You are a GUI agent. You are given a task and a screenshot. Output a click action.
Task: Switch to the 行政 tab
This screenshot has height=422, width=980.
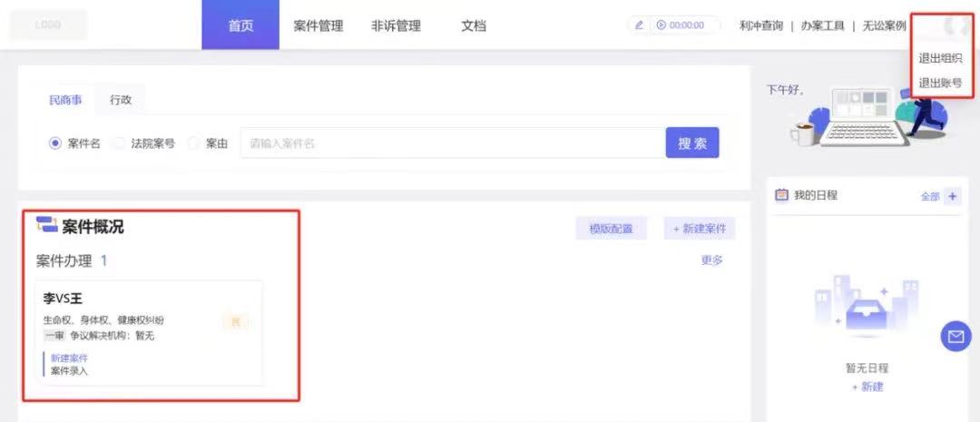121,100
